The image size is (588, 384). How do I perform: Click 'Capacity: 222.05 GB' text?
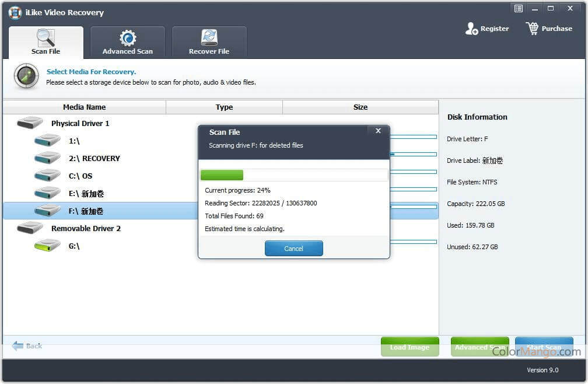(476, 204)
